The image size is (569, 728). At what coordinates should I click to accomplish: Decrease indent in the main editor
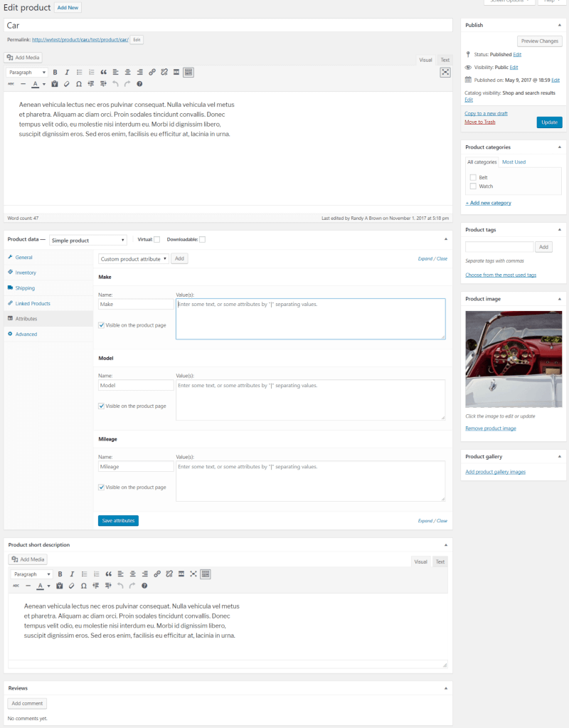91,84
